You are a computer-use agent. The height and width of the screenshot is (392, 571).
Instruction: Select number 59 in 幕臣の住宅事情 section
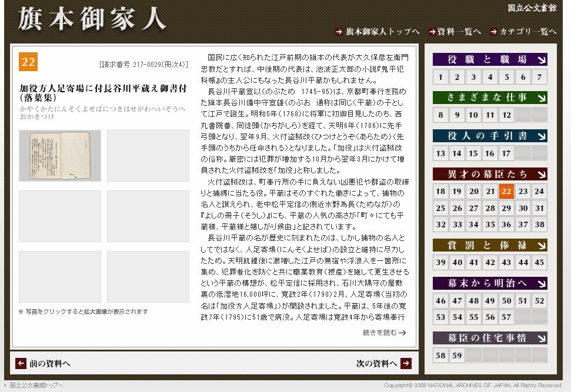(x=457, y=355)
